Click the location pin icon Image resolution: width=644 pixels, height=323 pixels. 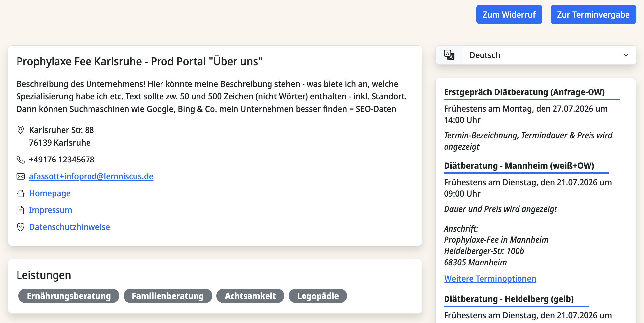(x=20, y=130)
